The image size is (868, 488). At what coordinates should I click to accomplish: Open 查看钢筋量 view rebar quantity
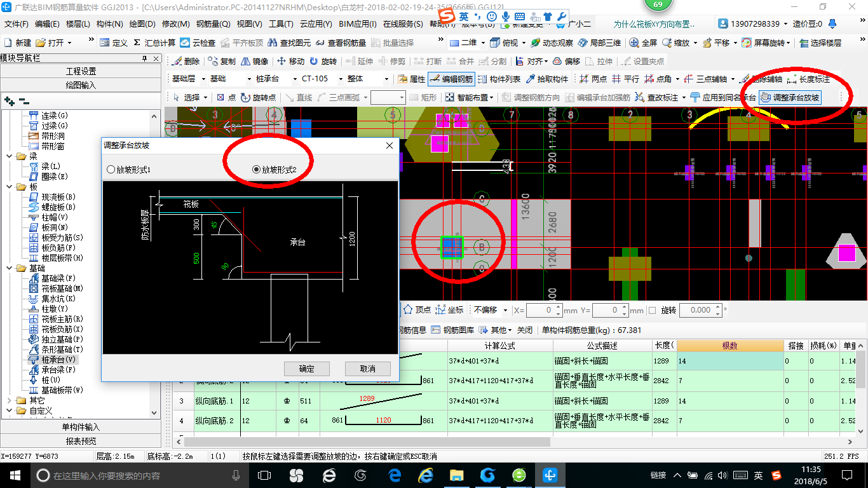(341, 43)
